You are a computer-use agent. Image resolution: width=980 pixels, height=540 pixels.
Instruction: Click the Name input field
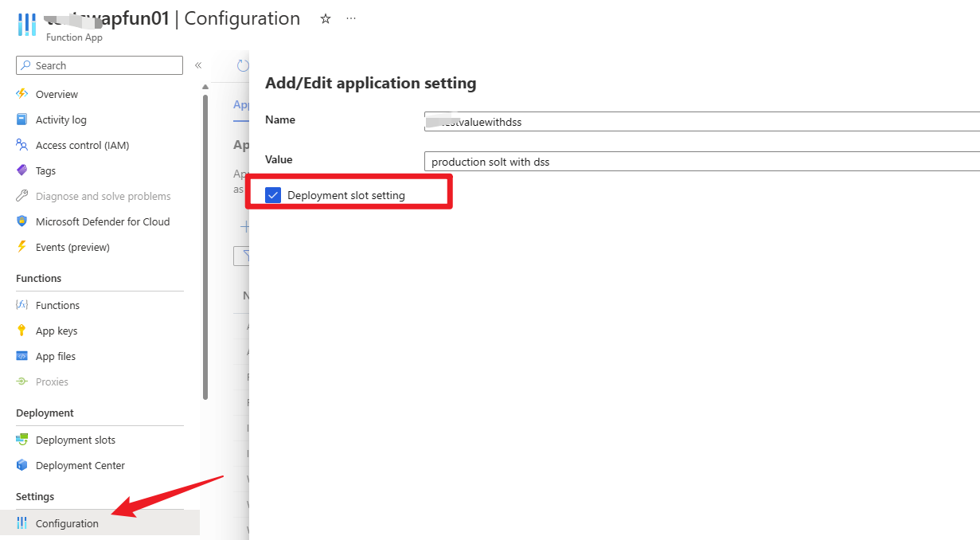click(x=701, y=122)
